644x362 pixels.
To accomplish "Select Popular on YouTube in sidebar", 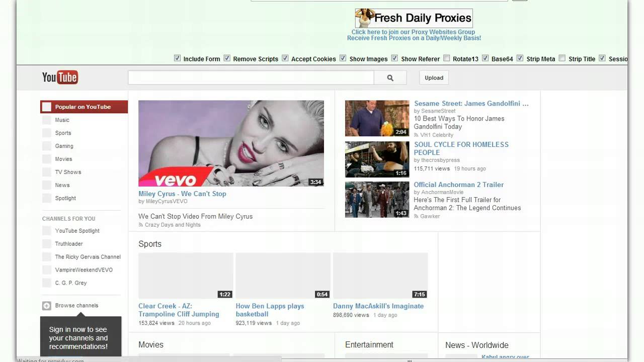I will coord(84,107).
